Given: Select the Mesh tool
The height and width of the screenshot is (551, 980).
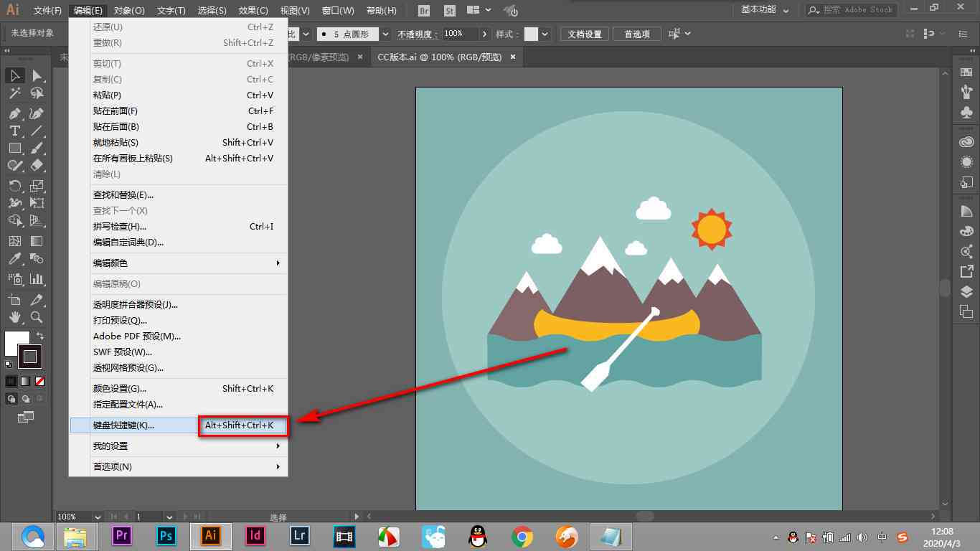Looking at the screenshot, I should click(14, 241).
